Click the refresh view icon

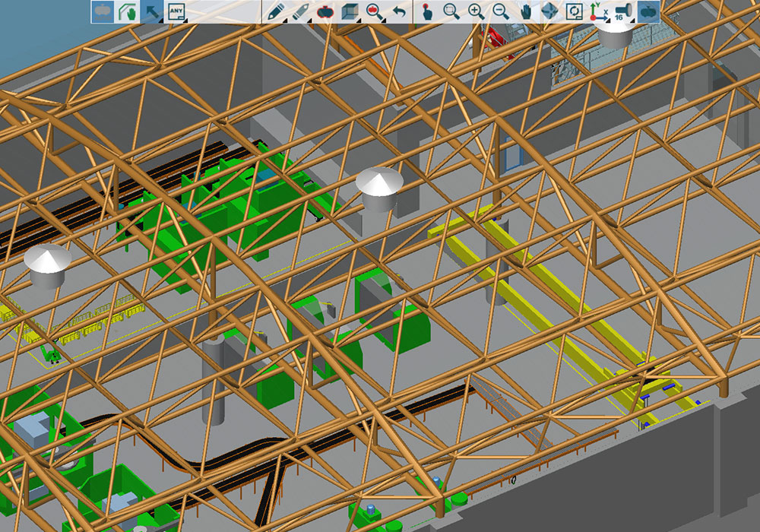coord(575,11)
